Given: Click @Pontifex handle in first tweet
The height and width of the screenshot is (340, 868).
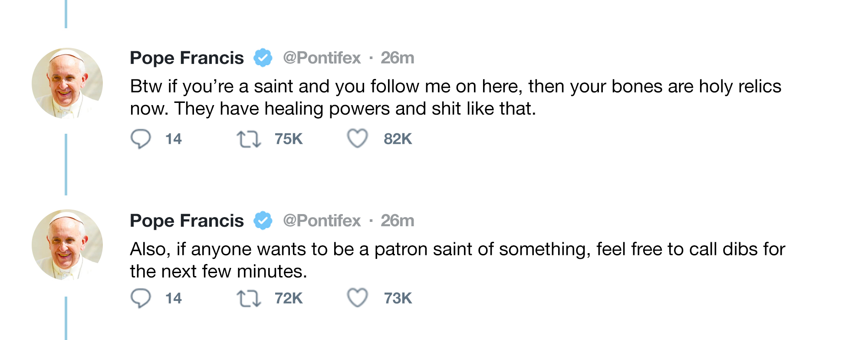Looking at the screenshot, I should coord(322,58).
